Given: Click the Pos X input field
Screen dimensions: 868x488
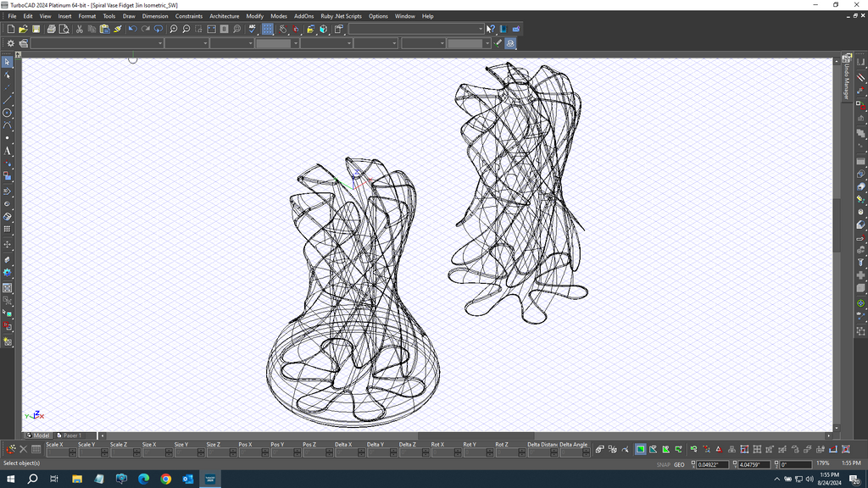Looking at the screenshot, I should 253,452.
